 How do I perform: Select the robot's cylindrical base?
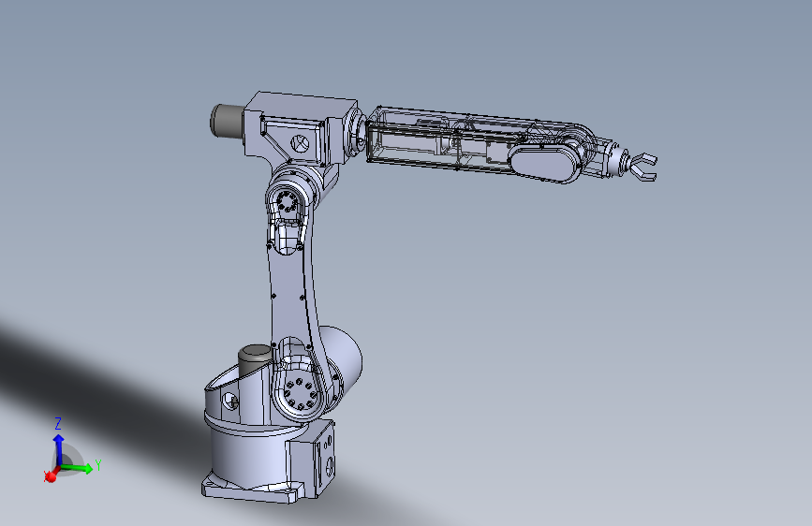tap(248, 456)
